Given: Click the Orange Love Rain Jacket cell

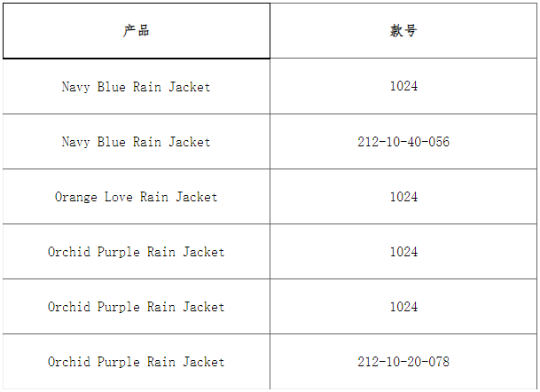Looking at the screenshot, I should 137,197.
